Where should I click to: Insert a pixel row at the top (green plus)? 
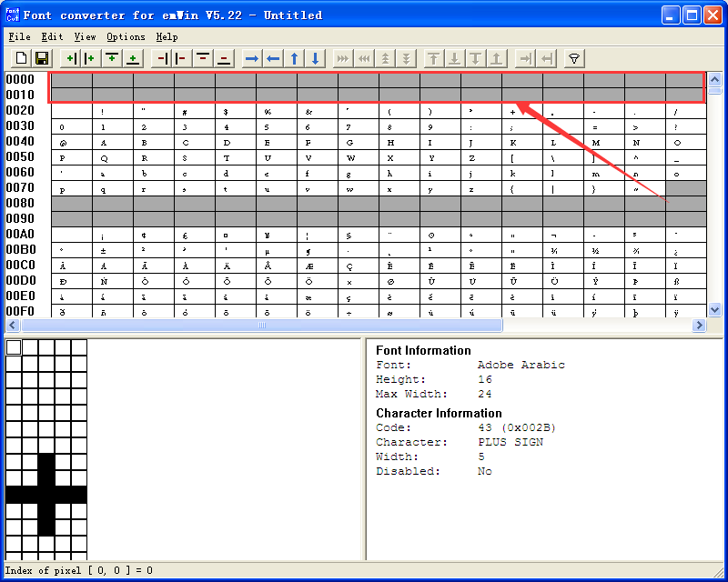click(112, 58)
